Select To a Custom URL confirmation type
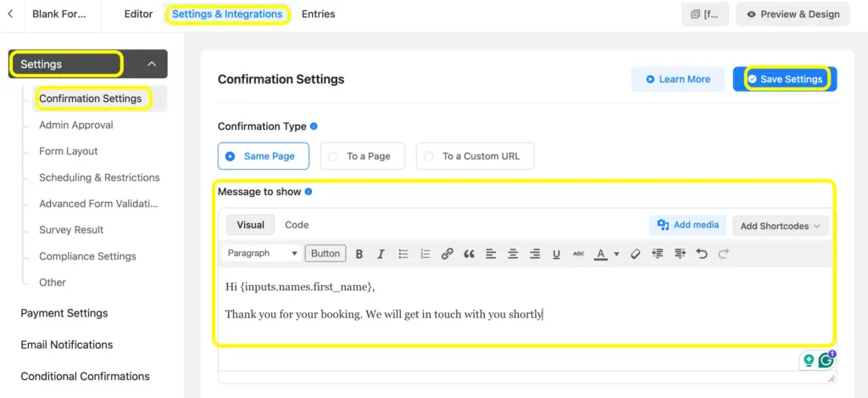 point(476,156)
